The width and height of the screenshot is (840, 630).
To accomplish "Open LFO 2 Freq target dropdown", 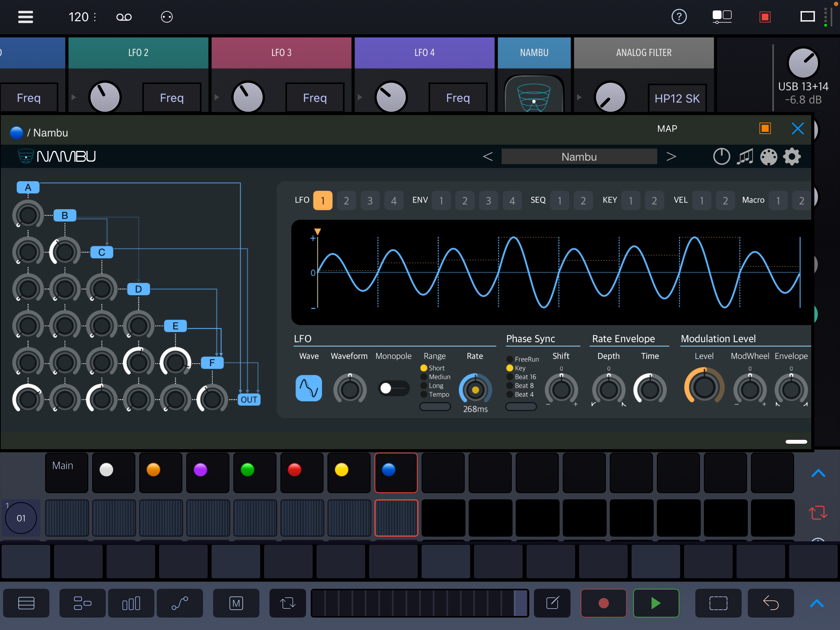I will click(172, 98).
